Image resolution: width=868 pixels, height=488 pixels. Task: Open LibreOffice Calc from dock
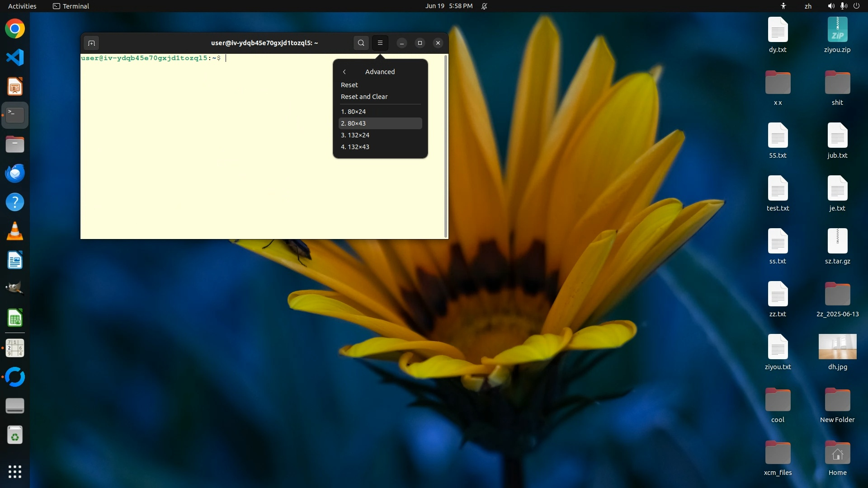tap(15, 319)
